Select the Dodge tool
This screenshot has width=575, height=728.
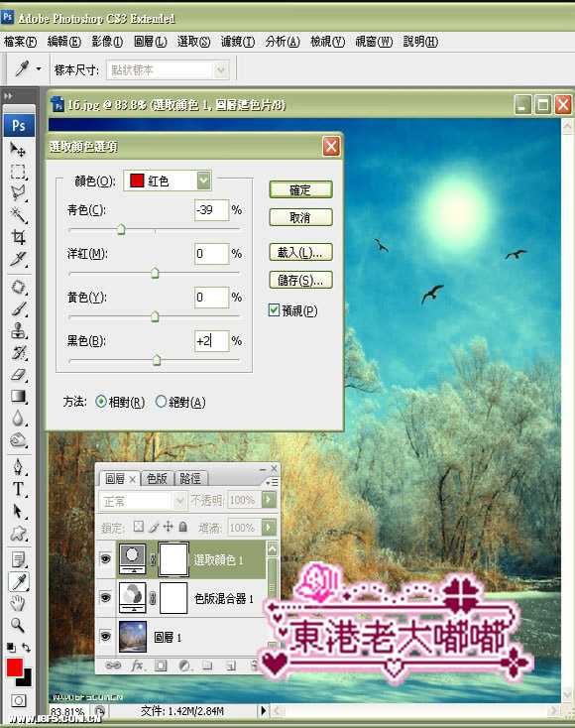18,439
